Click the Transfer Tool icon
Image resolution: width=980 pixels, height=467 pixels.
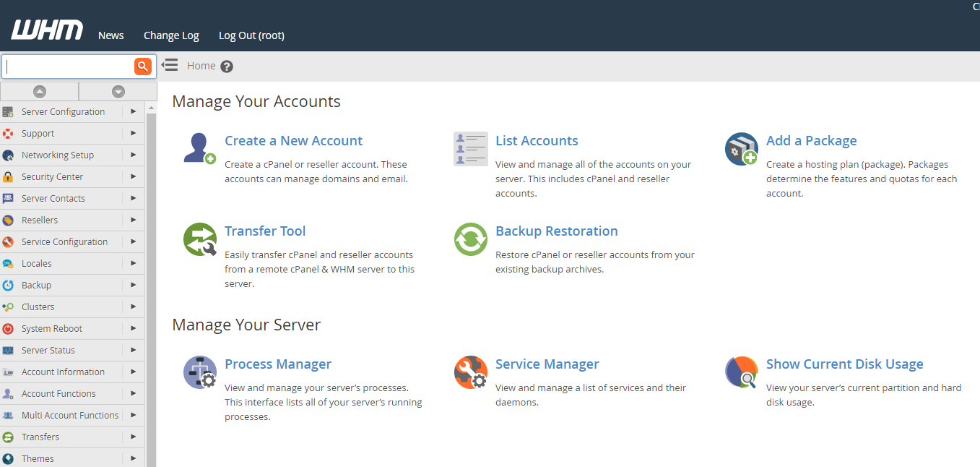(x=200, y=239)
